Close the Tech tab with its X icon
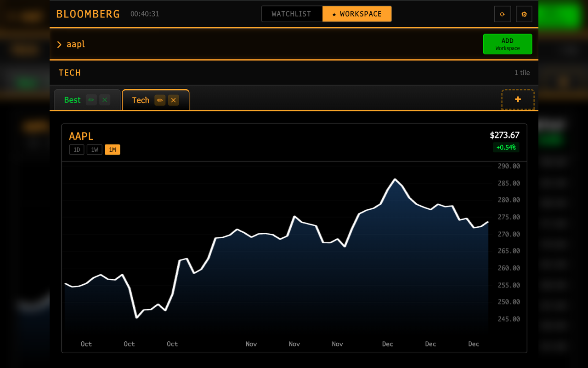Viewport: 588px width, 368px height. [x=174, y=100]
